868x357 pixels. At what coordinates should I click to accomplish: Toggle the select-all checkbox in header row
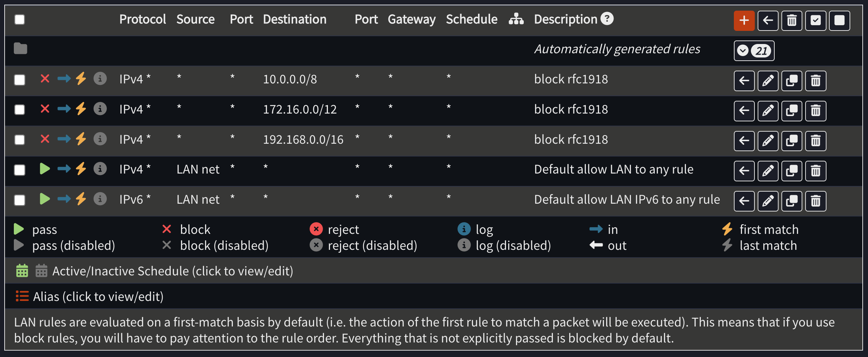click(x=20, y=20)
